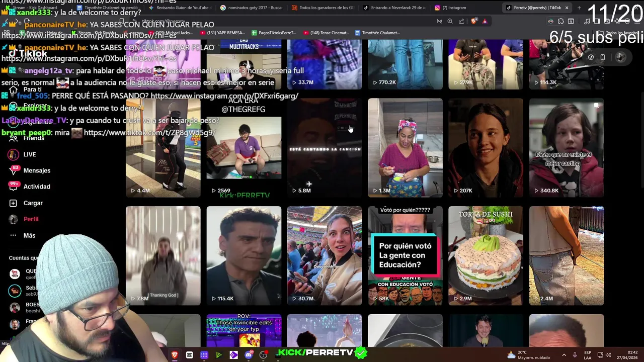This screenshot has width=644, height=362.
Task: Click the translate icon in address bar
Action: pos(439,21)
